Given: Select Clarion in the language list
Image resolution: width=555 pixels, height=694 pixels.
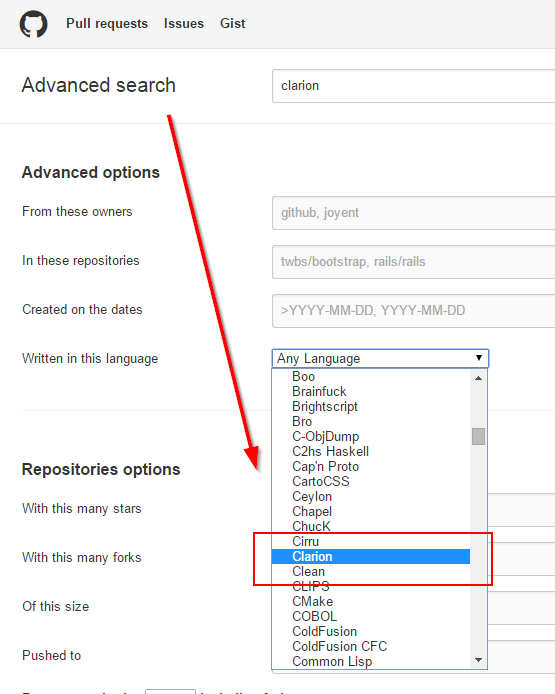Looking at the screenshot, I should click(371, 556).
